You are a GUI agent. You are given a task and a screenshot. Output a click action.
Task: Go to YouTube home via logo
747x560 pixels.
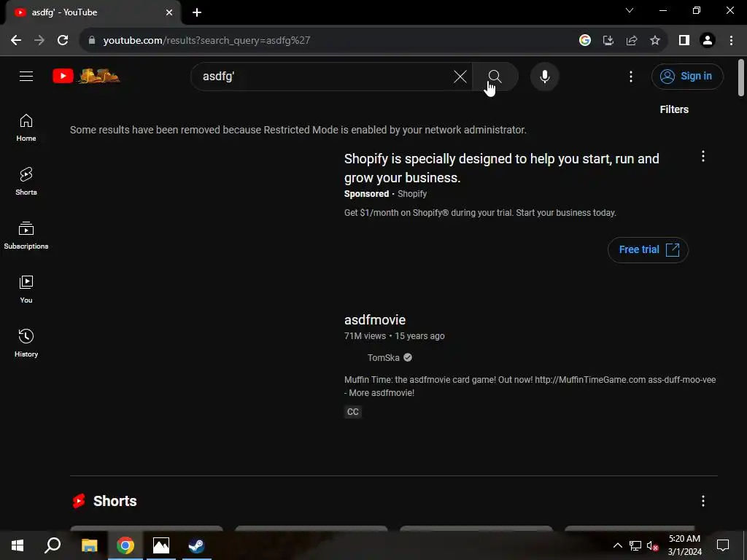(86, 76)
